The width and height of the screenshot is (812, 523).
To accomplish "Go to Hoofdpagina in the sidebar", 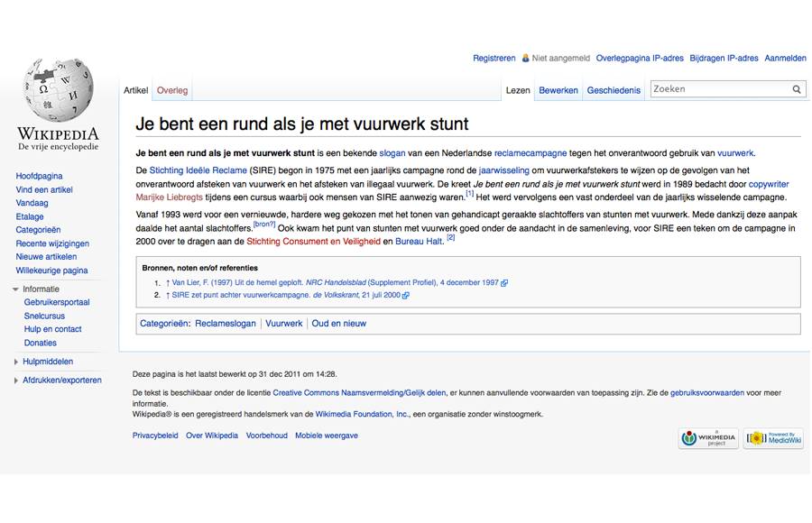I will (x=39, y=176).
